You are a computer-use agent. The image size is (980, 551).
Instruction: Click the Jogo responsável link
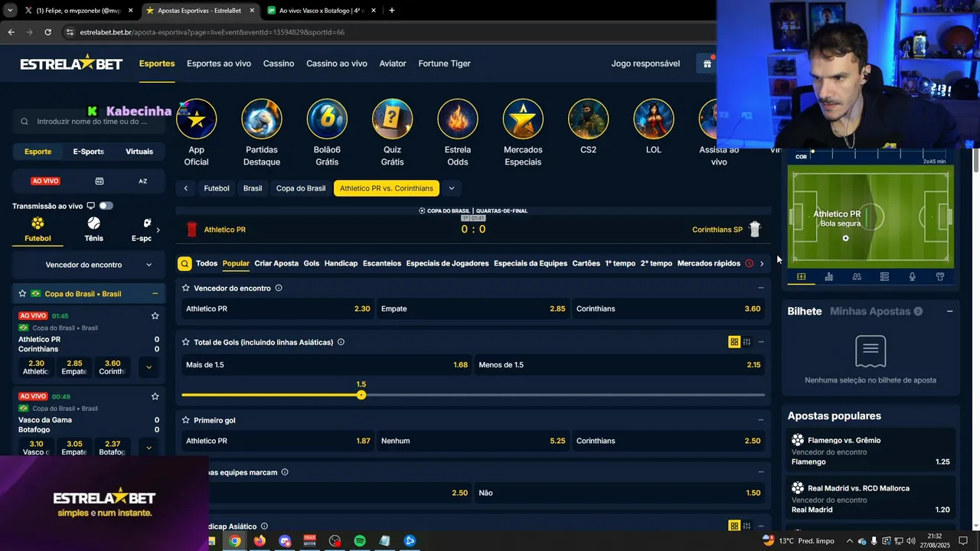pyautogui.click(x=645, y=64)
